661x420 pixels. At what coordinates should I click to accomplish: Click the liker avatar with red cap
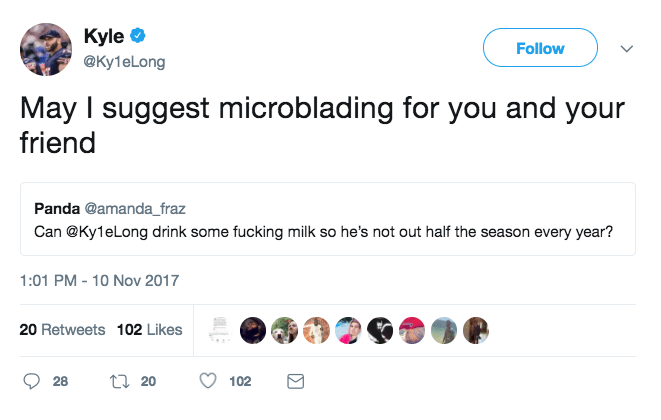(x=413, y=329)
